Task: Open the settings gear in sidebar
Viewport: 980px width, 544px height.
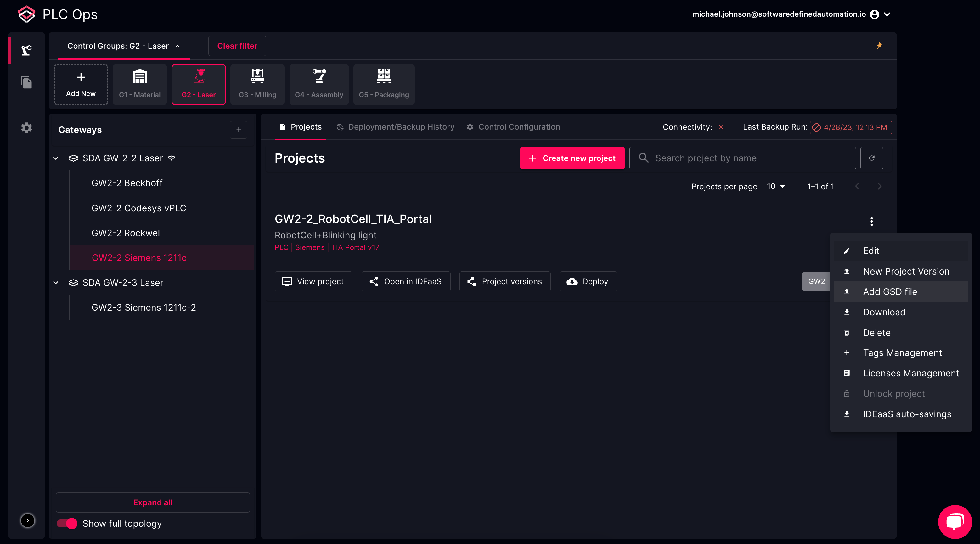Action: pyautogui.click(x=26, y=128)
